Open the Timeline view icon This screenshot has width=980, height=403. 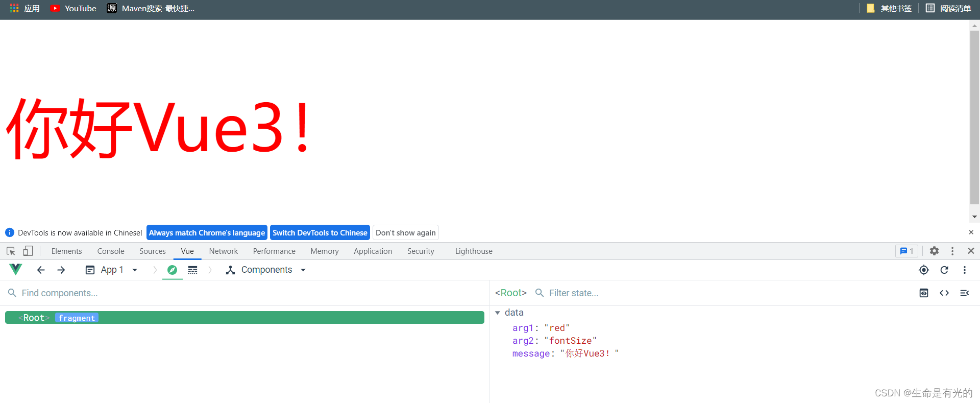[x=192, y=270]
